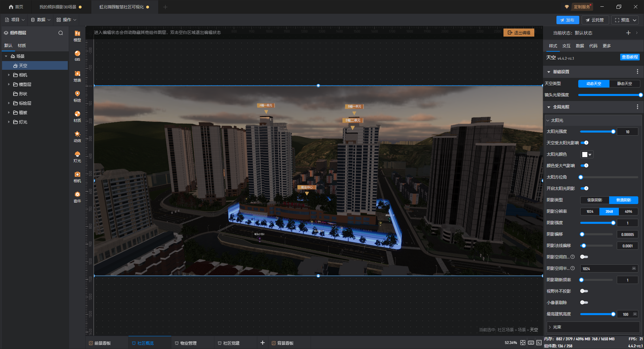Screen dimensions: 644x349
Task: Click the plus icon beside 当前状态
Action: pyautogui.click(x=628, y=33)
